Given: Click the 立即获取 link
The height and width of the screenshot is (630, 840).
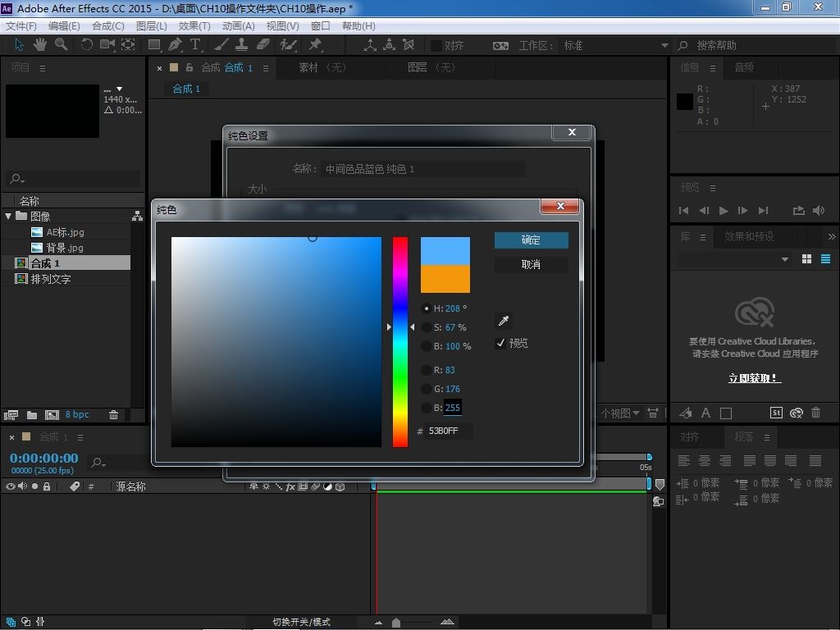Looking at the screenshot, I should click(755, 378).
